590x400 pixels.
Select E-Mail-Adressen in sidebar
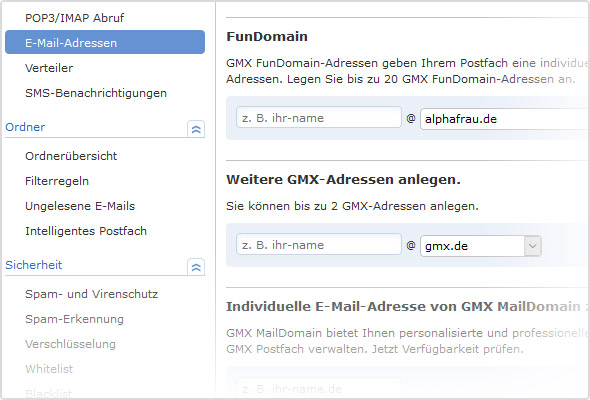pos(105,42)
